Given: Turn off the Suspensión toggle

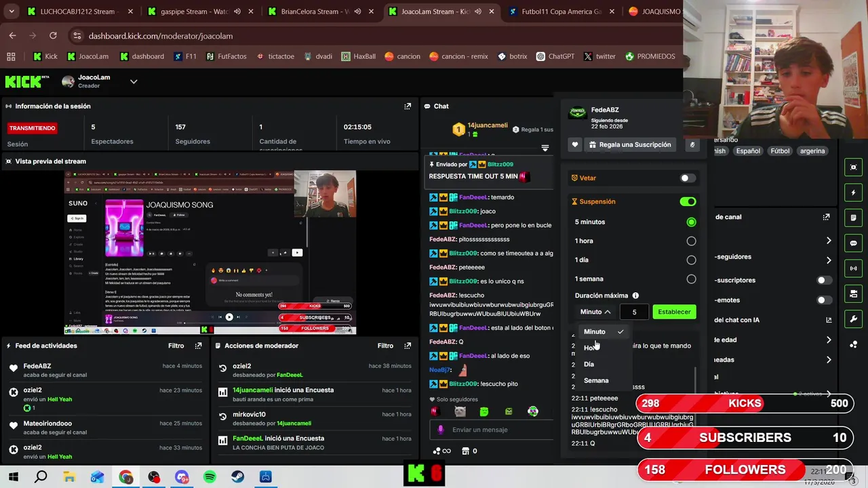Looking at the screenshot, I should (688, 201).
